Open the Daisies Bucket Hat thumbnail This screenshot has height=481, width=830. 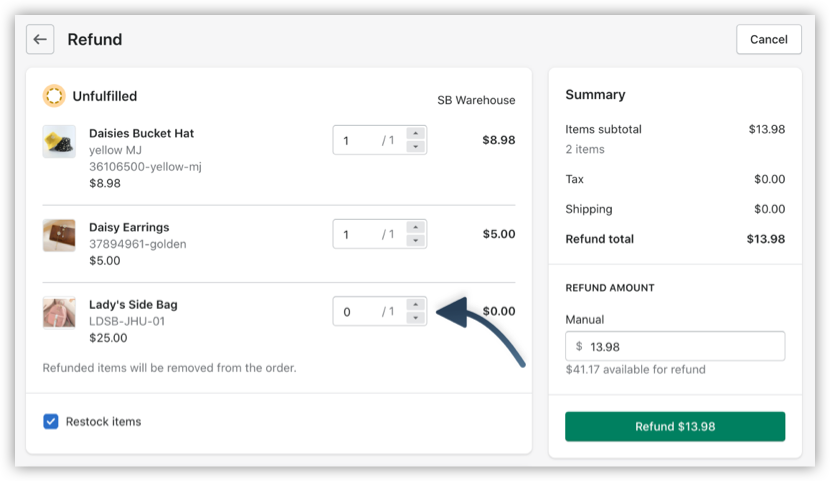click(x=59, y=141)
